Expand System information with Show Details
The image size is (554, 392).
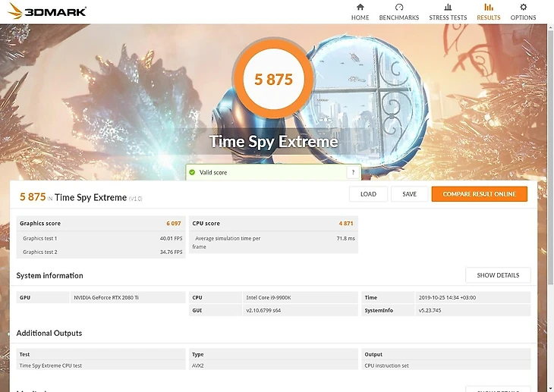[x=497, y=275]
